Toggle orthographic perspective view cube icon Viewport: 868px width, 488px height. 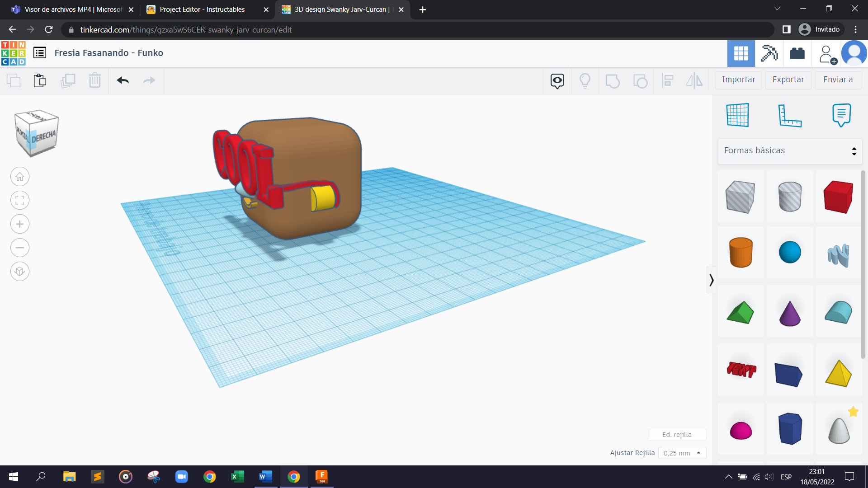point(20,272)
